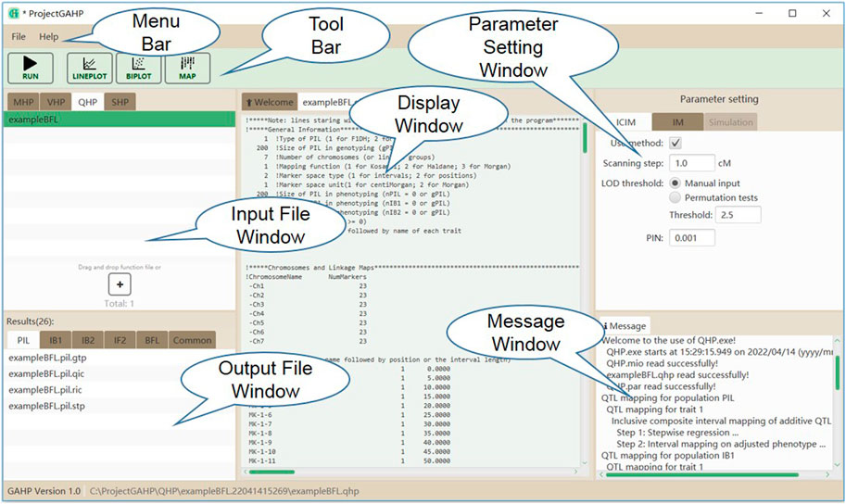Click the ProjectGAHP app icon in title bar
This screenshot has height=504, width=846.
pyautogui.click(x=14, y=13)
